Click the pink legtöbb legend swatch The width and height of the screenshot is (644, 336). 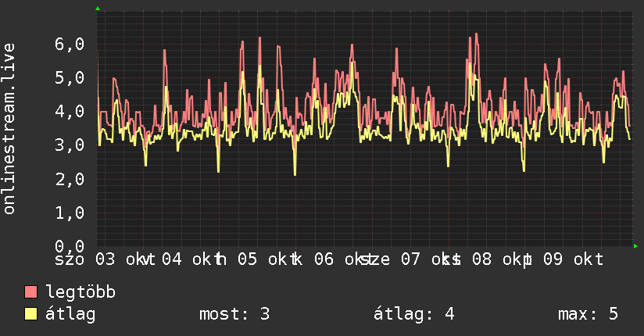[x=30, y=292]
